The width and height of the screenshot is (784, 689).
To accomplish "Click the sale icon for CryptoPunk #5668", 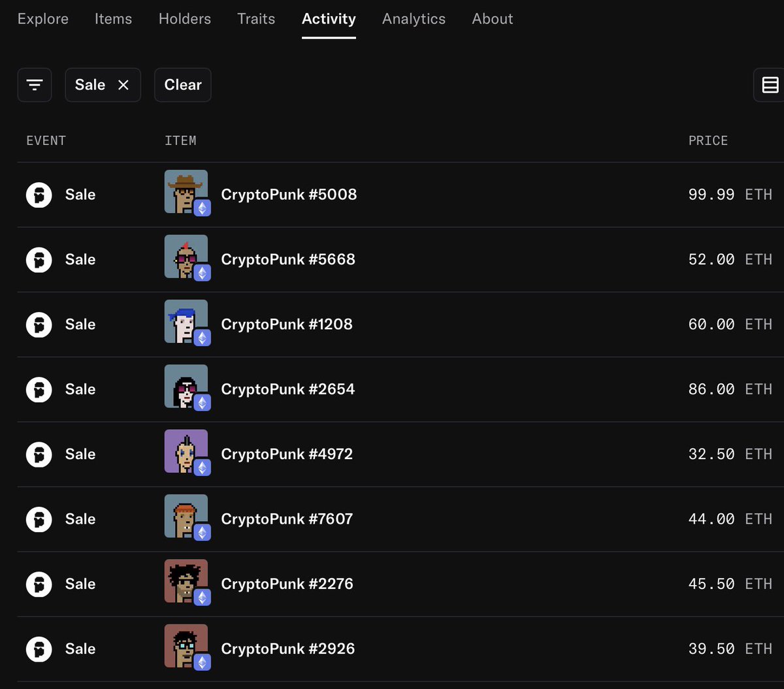I will coord(39,259).
